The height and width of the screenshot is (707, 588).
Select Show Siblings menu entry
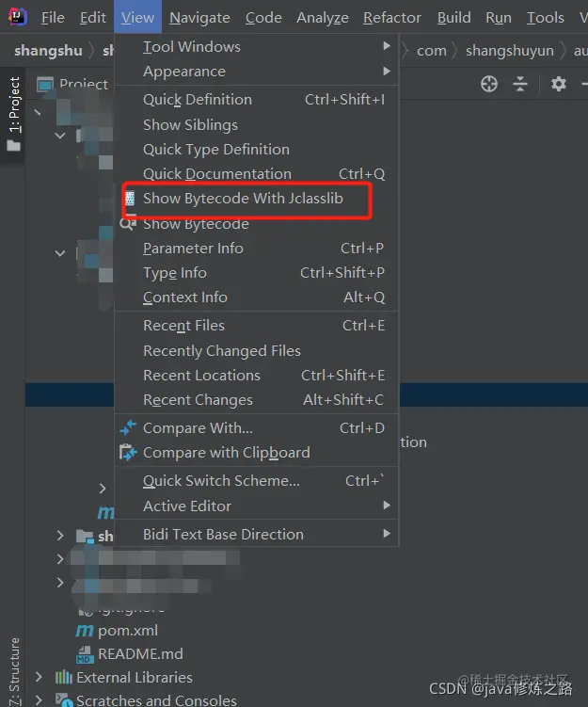pos(257,124)
